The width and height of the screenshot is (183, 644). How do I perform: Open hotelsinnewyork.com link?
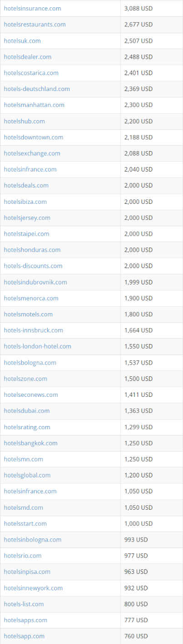33,588
